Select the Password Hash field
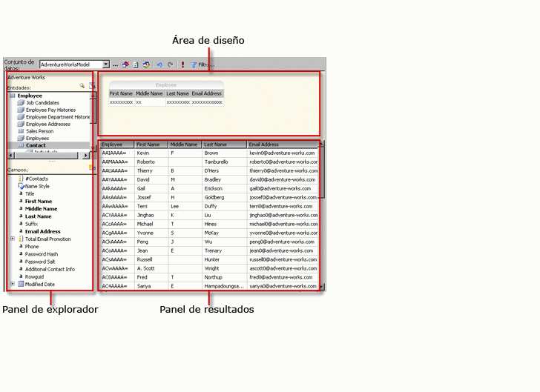Screen dimensions: 540x392 coord(42,254)
